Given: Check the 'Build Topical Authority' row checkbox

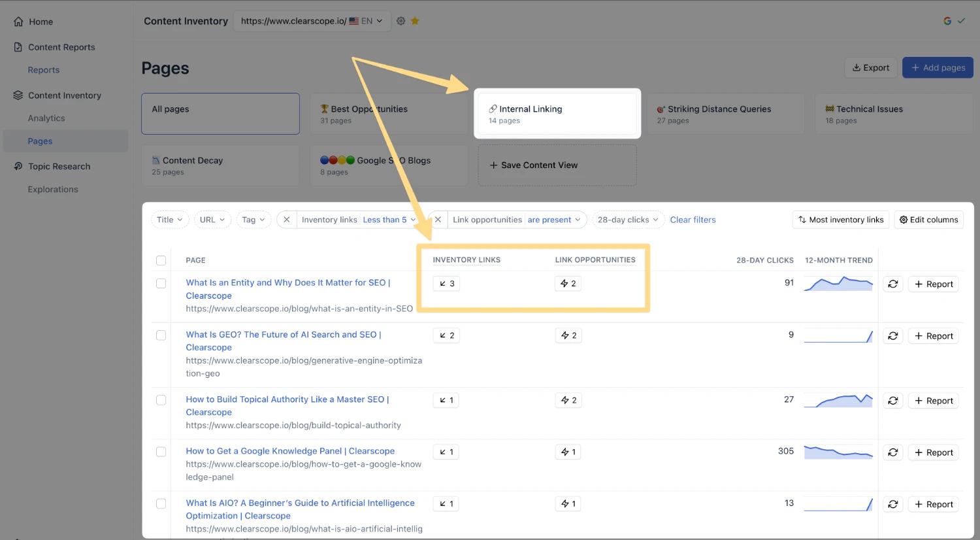Looking at the screenshot, I should click(x=161, y=399).
